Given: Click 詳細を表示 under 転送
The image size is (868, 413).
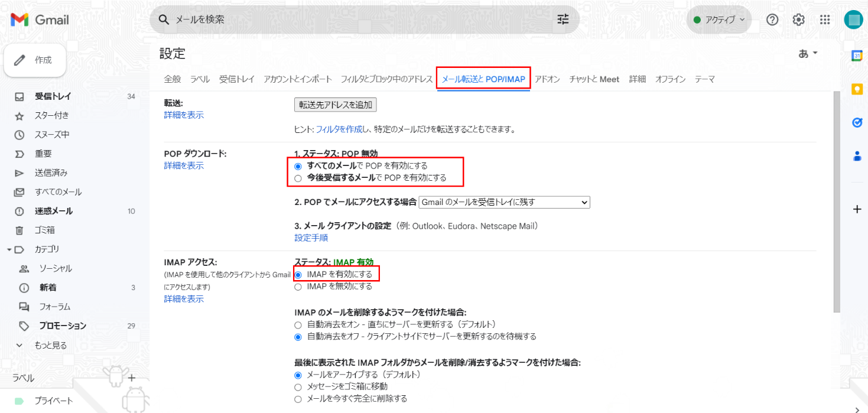Looking at the screenshot, I should coord(184,115).
